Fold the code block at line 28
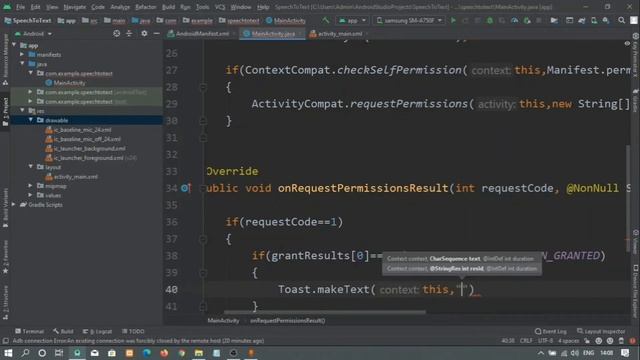 pos(203,87)
